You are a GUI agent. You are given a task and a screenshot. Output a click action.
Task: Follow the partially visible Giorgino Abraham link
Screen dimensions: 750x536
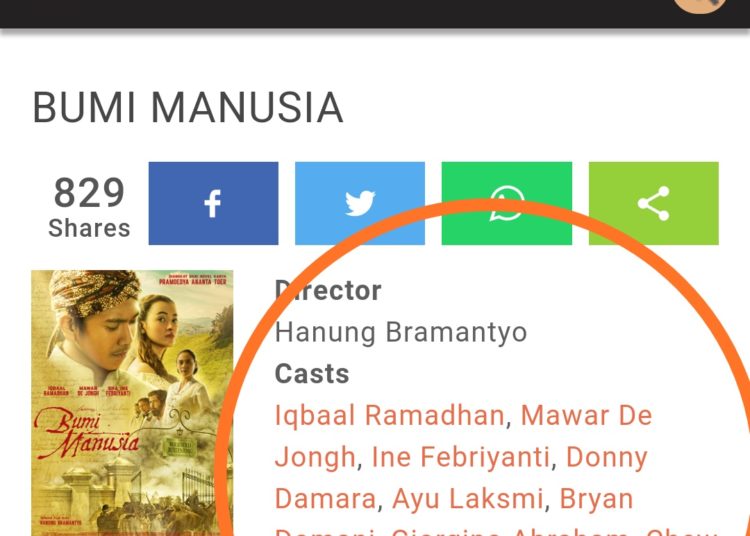[509, 532]
